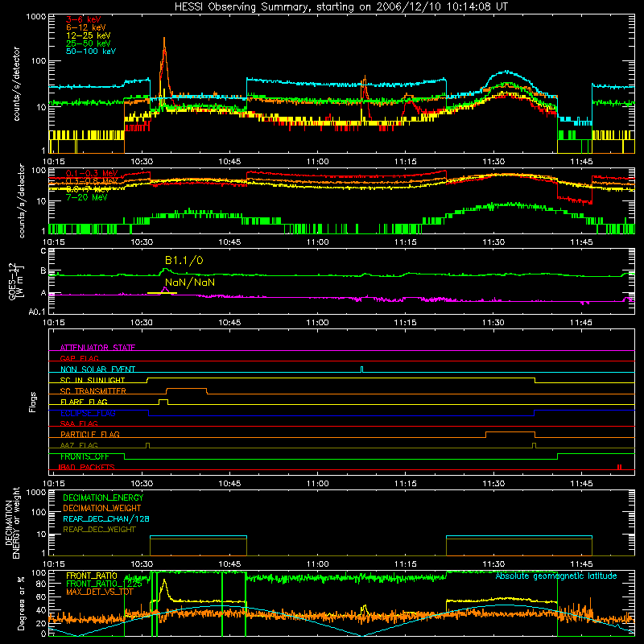Click the REAR_DEC_CHAN/128 legend label
The height and width of the screenshot is (644, 644).
click(106, 518)
